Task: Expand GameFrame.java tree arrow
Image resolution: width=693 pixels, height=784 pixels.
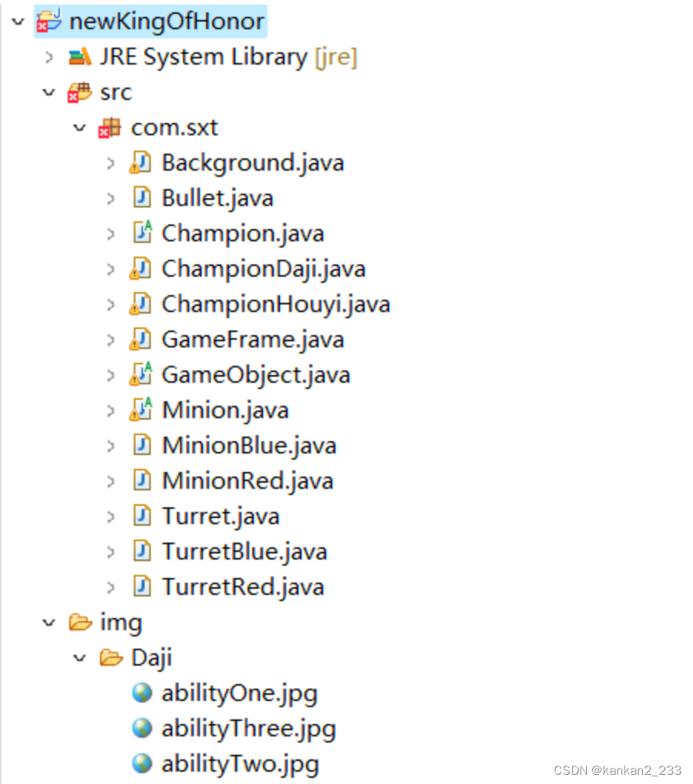Action: [x=111, y=340]
